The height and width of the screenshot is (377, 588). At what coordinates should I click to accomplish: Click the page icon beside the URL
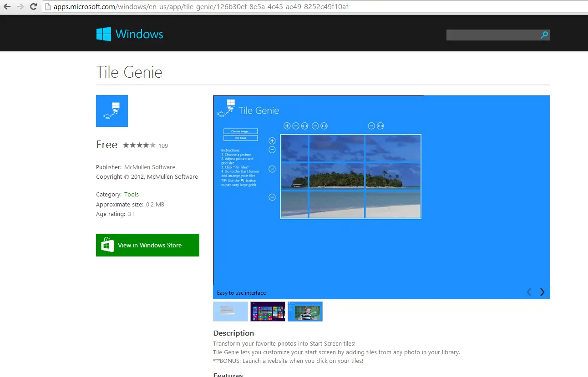coord(48,7)
